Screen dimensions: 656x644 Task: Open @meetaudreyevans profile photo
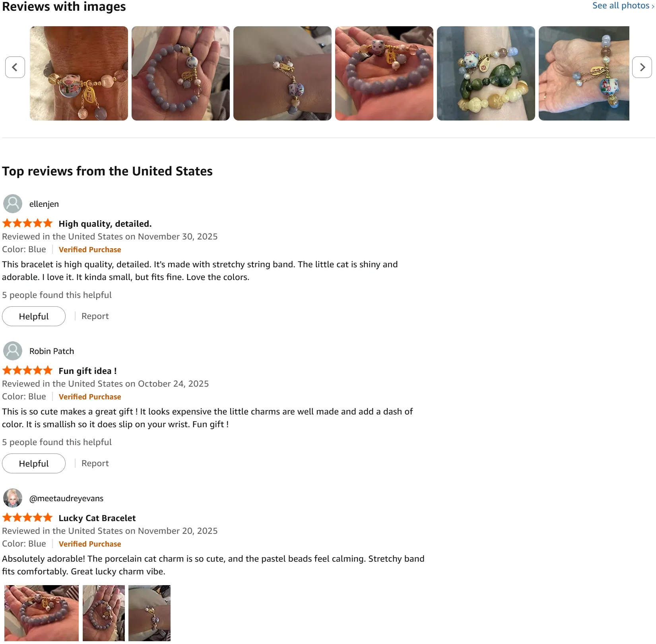[13, 498]
